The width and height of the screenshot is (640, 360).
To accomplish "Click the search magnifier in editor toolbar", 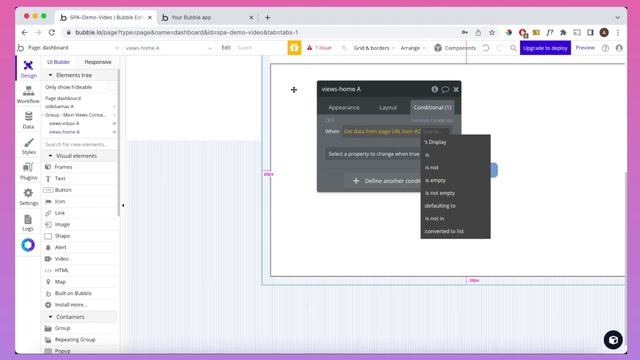I will tap(513, 48).
